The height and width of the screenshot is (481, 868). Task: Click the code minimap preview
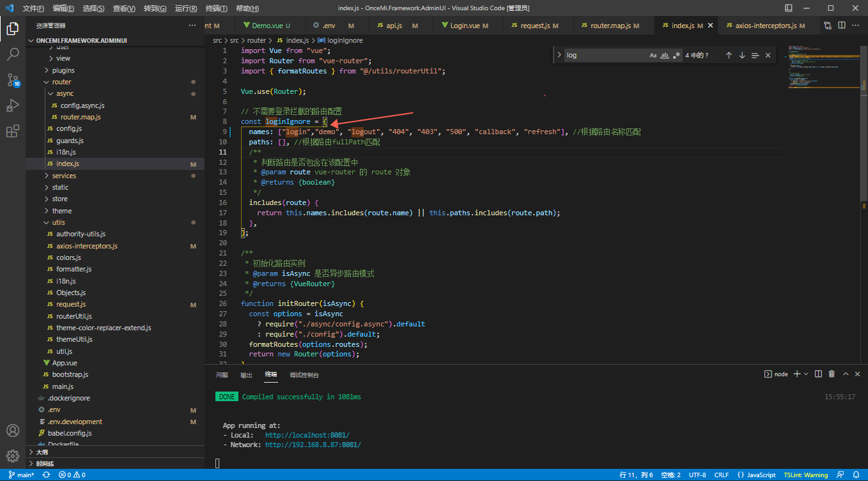point(823,67)
